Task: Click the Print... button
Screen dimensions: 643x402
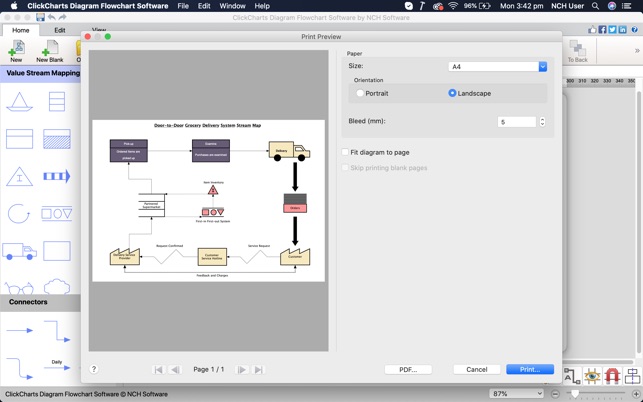Action: click(530, 369)
